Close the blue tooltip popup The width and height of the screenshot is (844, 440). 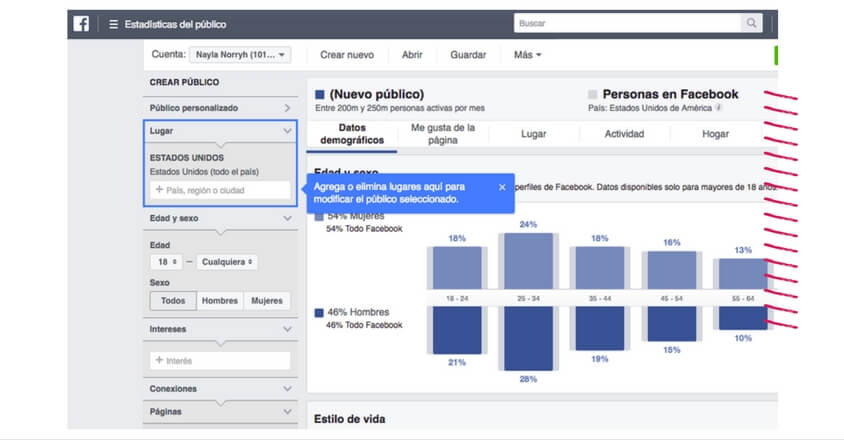[x=502, y=187]
